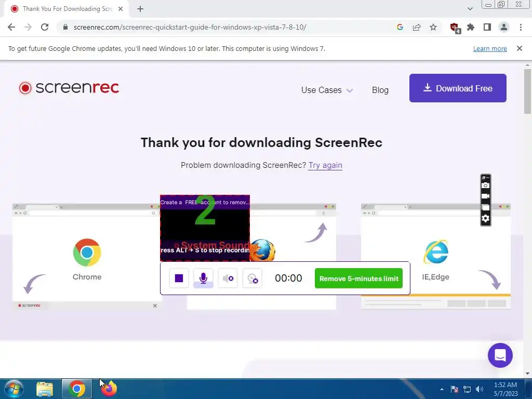Click the address bar URL
The image size is (532, 399).
click(x=190, y=27)
